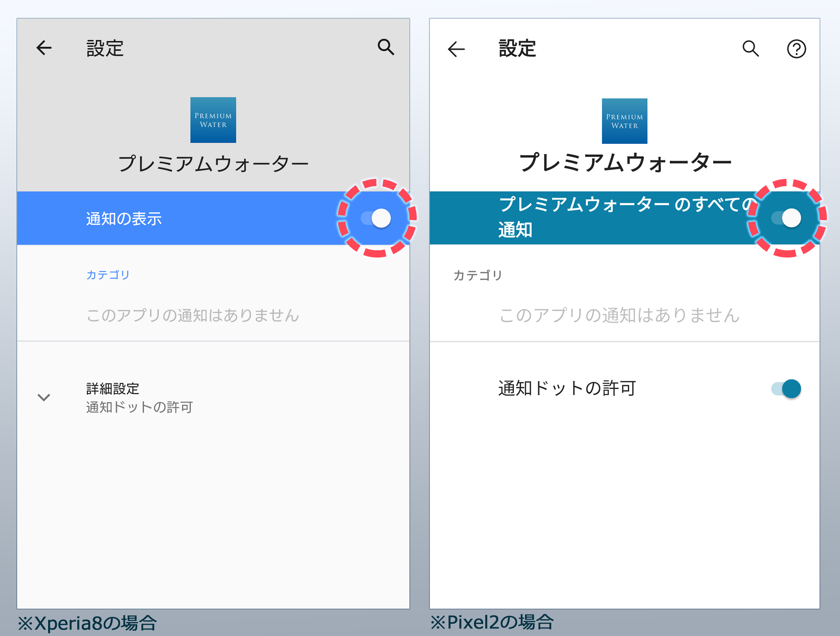Click 通知ドットの許可 subtitle under 詳細設定
Image resolution: width=840 pixels, height=636 pixels.
[x=139, y=407]
